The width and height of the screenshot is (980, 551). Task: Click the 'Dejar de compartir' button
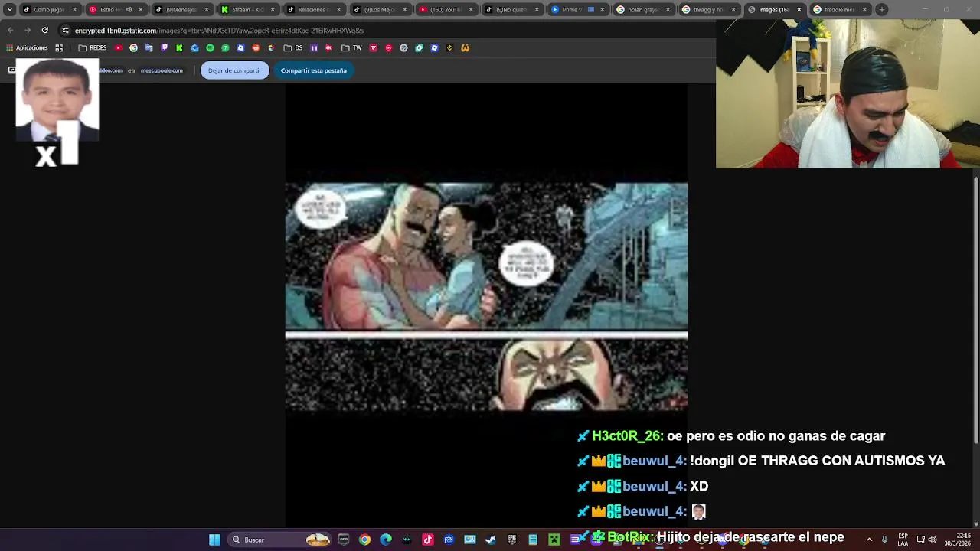coord(234,70)
